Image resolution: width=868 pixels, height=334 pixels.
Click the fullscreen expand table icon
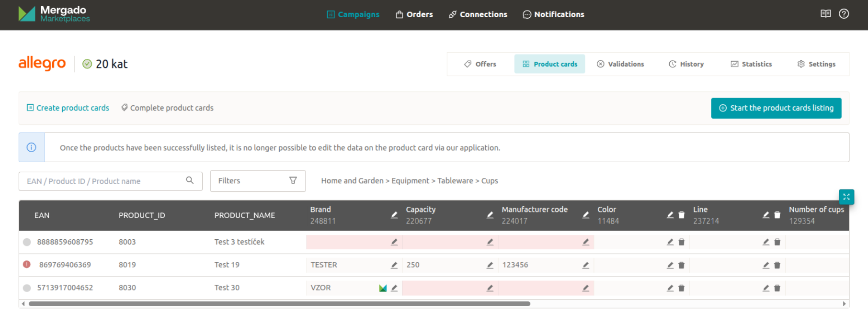846,197
